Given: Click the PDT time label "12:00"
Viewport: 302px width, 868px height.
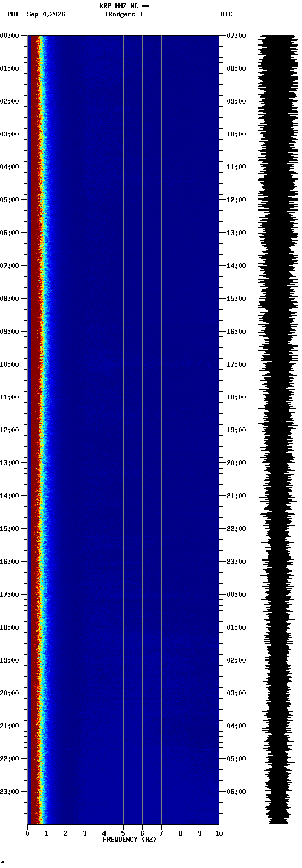Looking at the screenshot, I should (9, 430).
